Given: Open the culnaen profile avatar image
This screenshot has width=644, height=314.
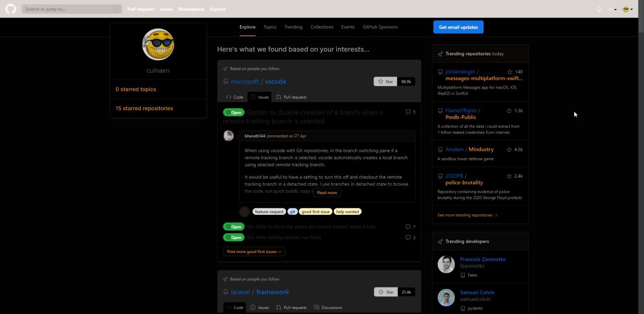Looking at the screenshot, I should point(158,44).
